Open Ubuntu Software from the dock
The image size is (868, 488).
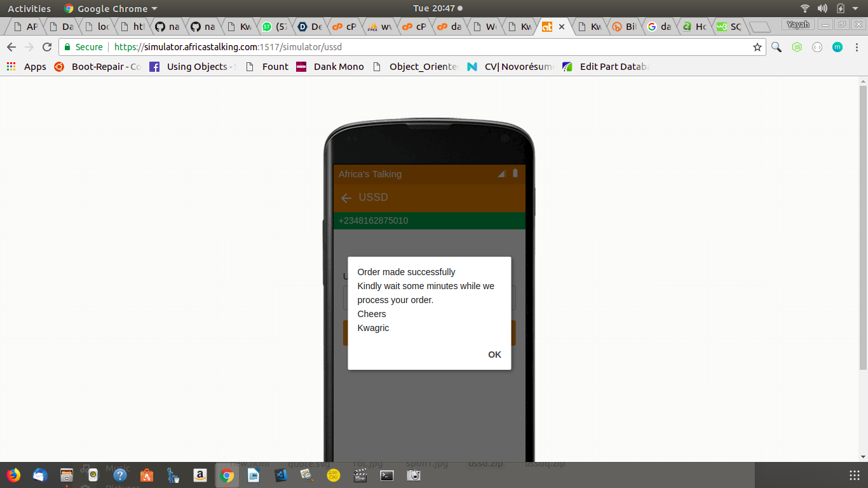[147, 475]
